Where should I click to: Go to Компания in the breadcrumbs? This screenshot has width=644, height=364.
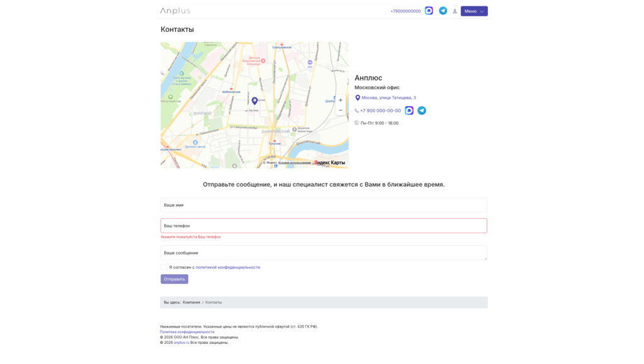(191, 302)
